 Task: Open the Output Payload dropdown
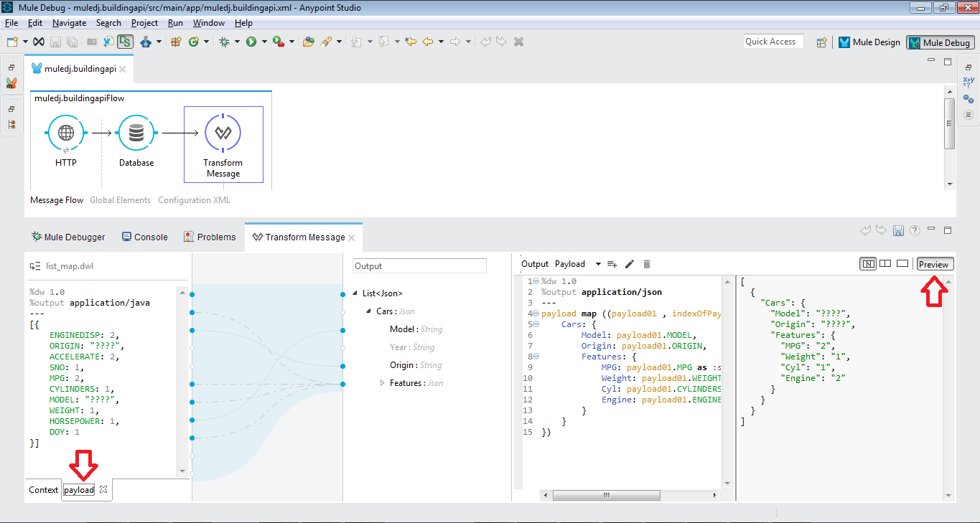(598, 264)
